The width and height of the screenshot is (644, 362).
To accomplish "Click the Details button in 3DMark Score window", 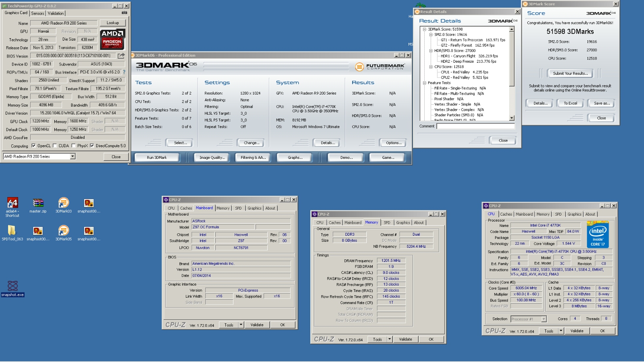I will click(x=540, y=103).
